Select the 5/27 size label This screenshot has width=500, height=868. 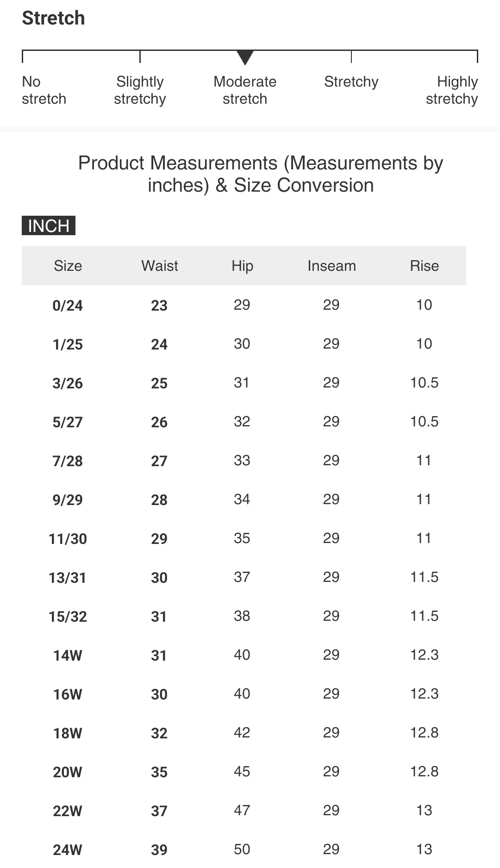coord(68,422)
